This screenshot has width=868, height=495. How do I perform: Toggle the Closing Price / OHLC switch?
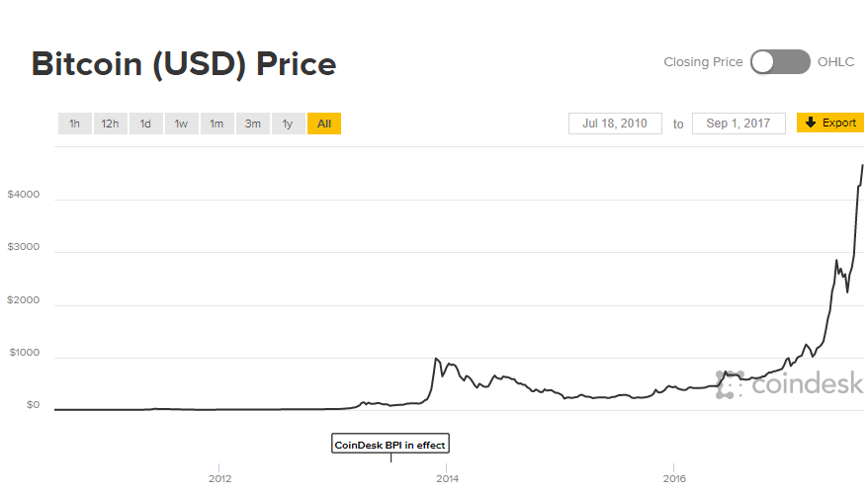pos(780,62)
